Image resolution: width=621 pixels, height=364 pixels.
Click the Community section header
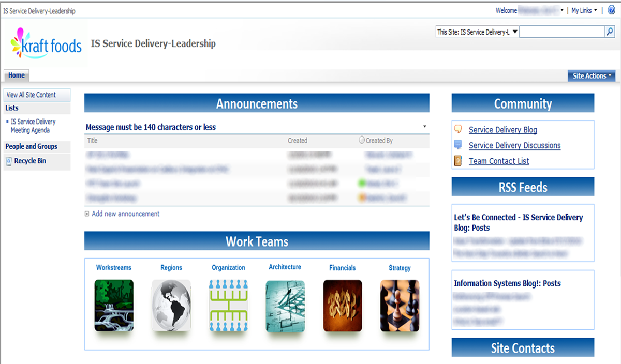click(523, 103)
